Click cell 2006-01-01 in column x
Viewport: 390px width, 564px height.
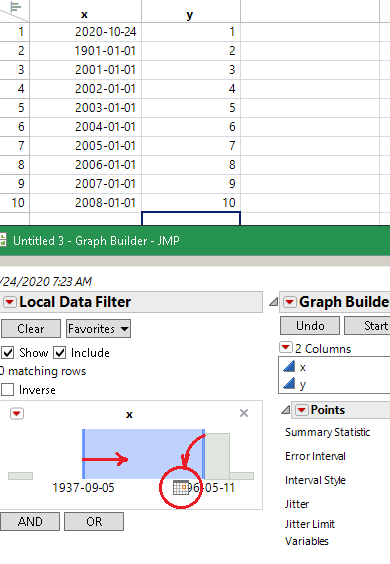[85, 165]
